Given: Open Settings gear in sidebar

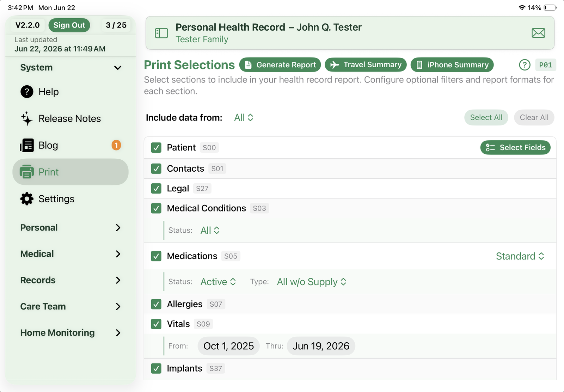Looking at the screenshot, I should pos(27,199).
